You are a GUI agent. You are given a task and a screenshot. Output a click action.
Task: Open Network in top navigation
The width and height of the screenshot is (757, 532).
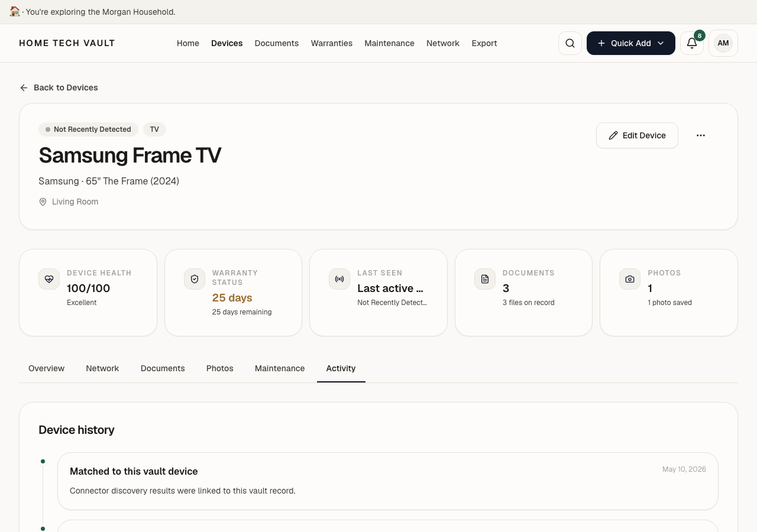[x=443, y=43]
